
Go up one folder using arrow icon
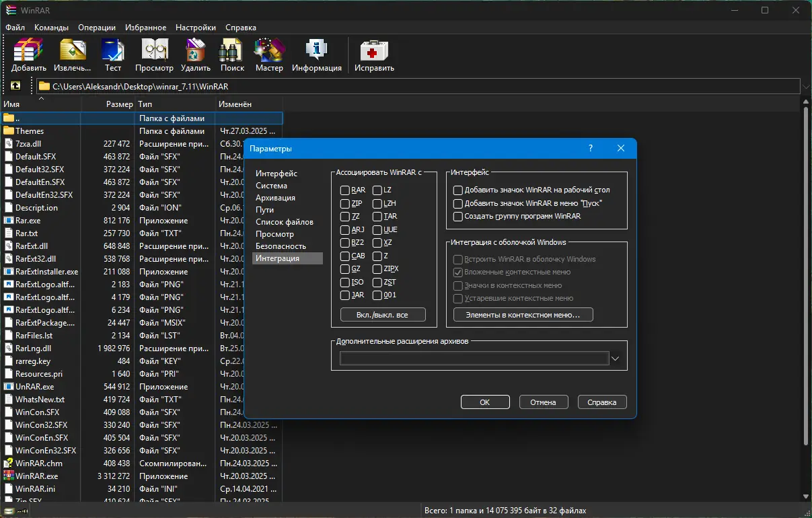tap(15, 86)
